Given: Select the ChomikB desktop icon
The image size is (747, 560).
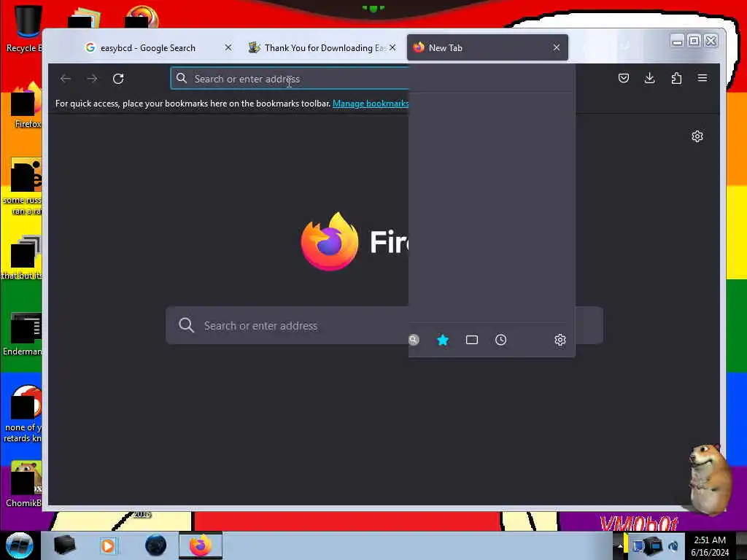Looking at the screenshot, I should point(24,484).
